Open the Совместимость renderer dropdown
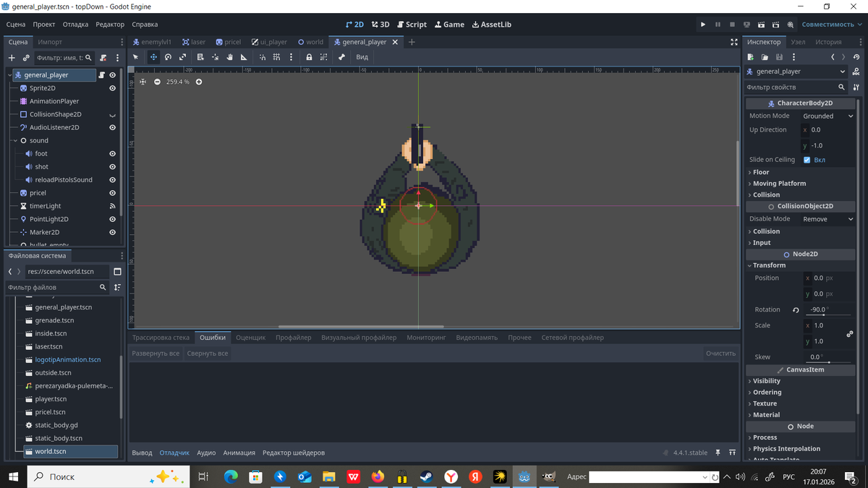 click(x=832, y=24)
